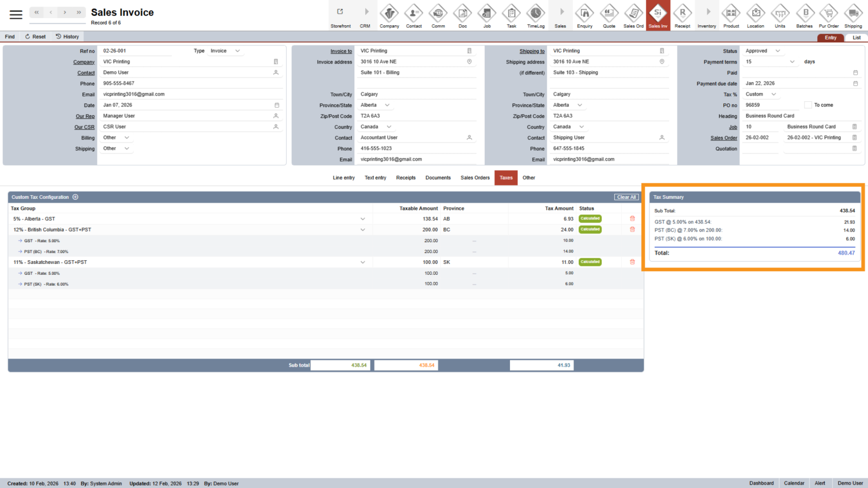Switch to Entry view

(x=830, y=38)
